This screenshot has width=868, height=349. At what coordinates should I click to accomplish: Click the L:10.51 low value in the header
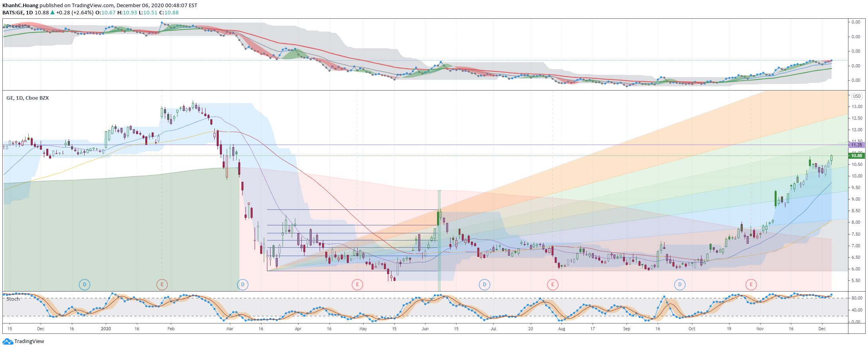coord(148,13)
